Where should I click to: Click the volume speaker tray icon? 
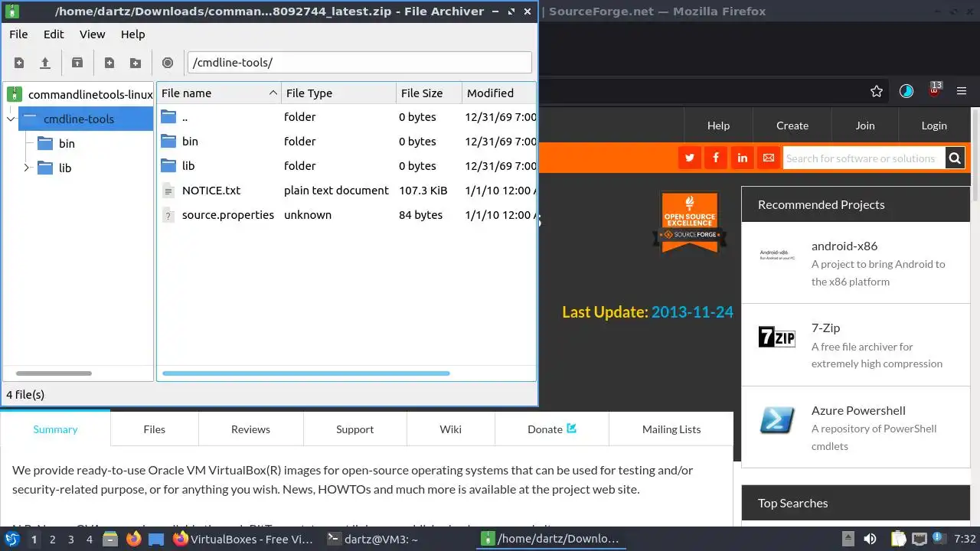870,540
